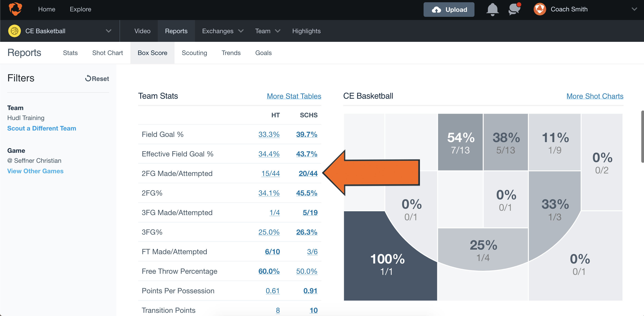The width and height of the screenshot is (644, 316).
Task: Navigate to Home
Action: [x=47, y=9]
